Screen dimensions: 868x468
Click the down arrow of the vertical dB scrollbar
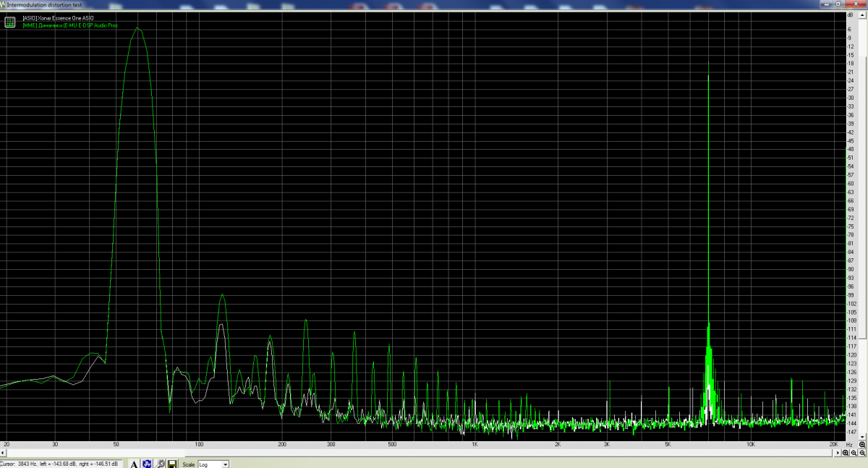point(864,436)
